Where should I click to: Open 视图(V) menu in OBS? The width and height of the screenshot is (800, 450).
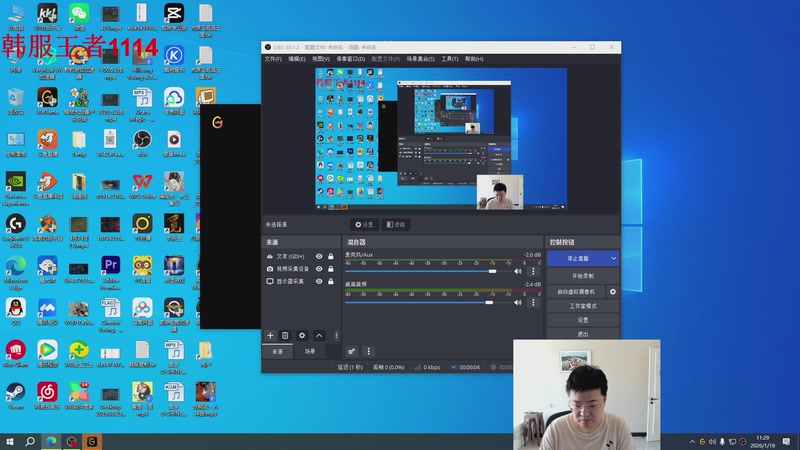coord(321,59)
